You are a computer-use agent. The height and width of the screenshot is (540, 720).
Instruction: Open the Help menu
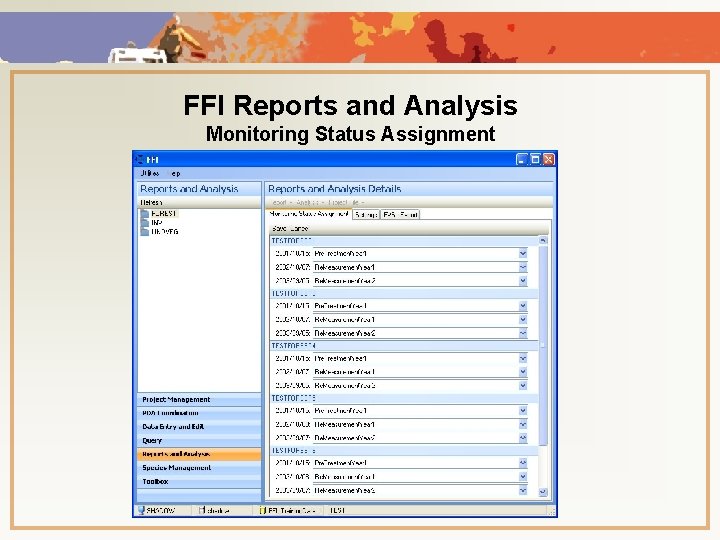174,173
